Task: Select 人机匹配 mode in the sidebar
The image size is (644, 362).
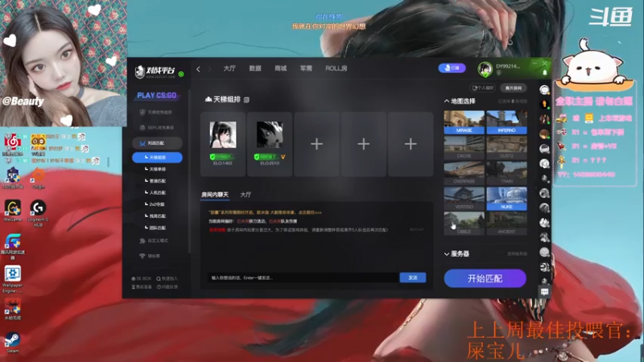Action: (155, 192)
